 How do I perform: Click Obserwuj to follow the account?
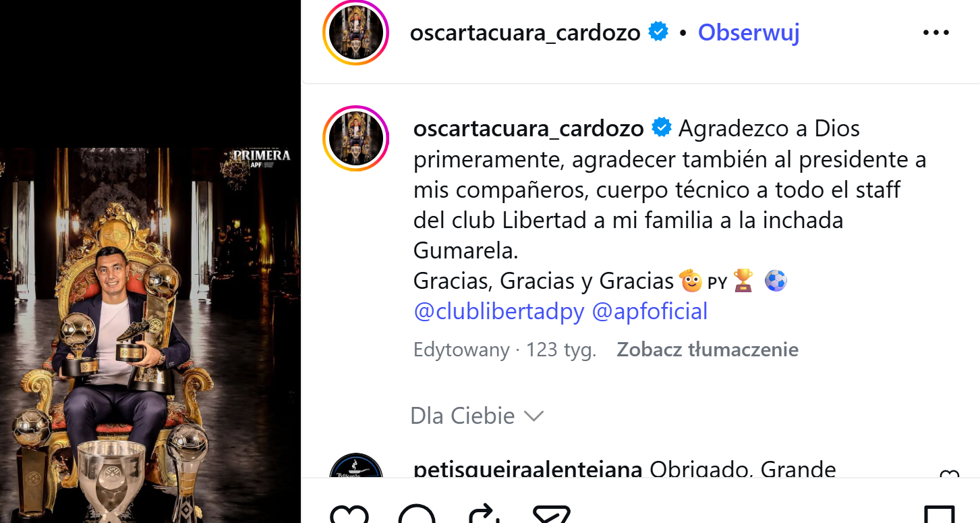click(x=749, y=32)
